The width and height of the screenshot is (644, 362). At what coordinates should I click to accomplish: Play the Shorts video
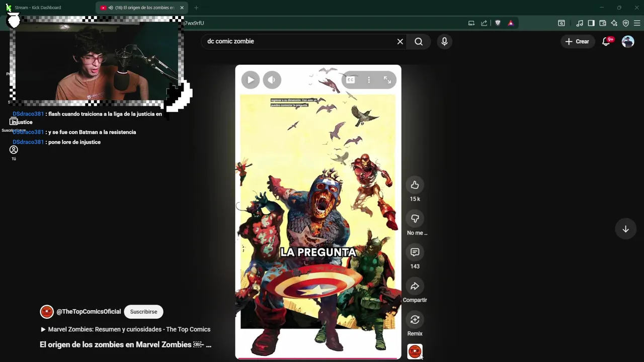251,79
